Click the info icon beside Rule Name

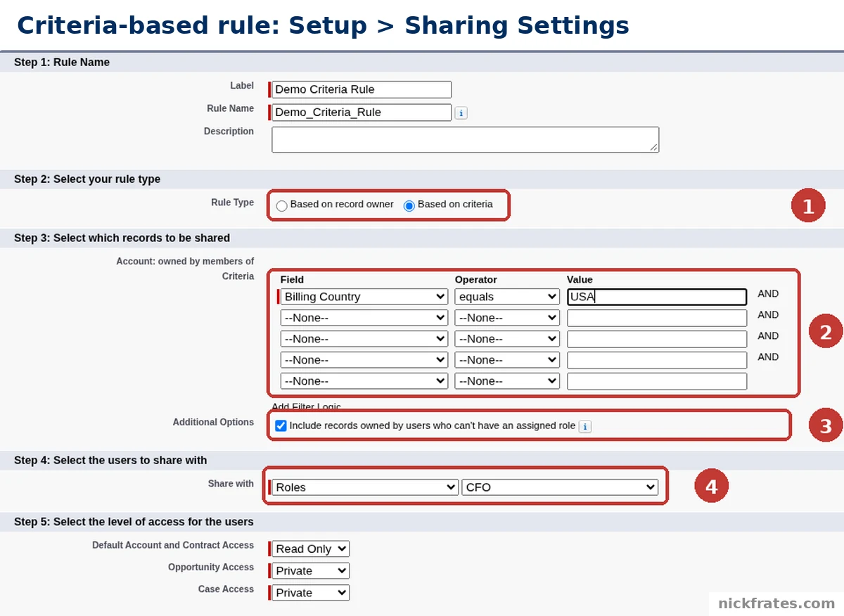[461, 113]
